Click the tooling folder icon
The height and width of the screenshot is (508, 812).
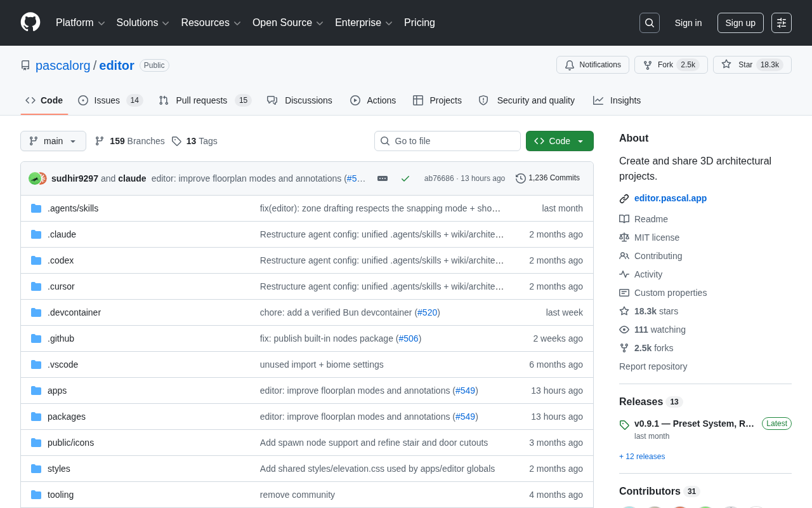pyautogui.click(x=36, y=495)
